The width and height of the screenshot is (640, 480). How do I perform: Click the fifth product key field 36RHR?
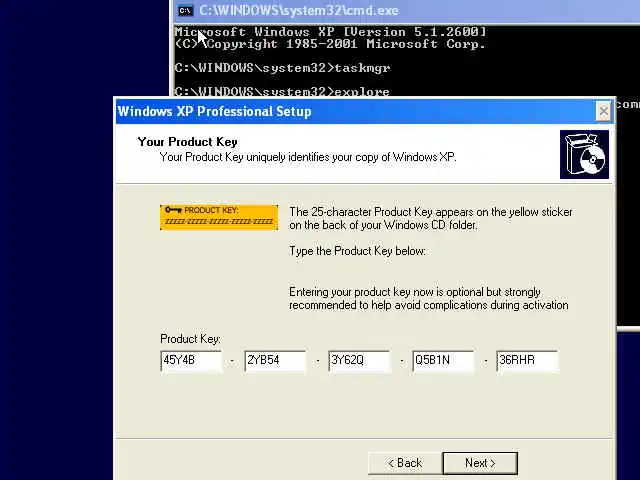[527, 361]
